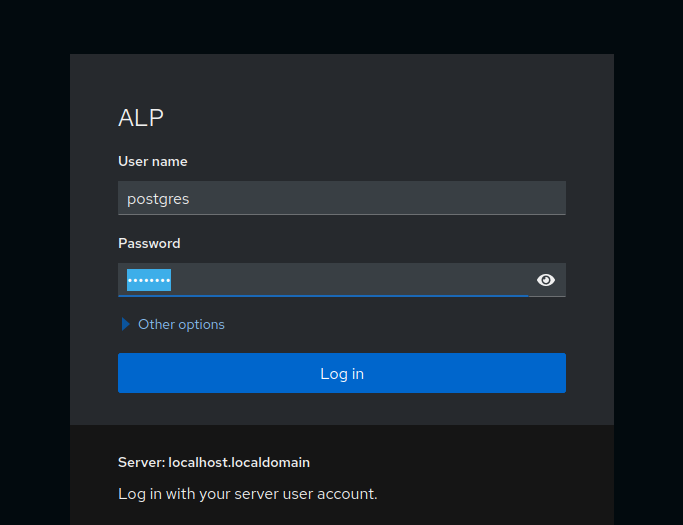Click the 'localhost.localdomain' hostname text

(x=239, y=462)
